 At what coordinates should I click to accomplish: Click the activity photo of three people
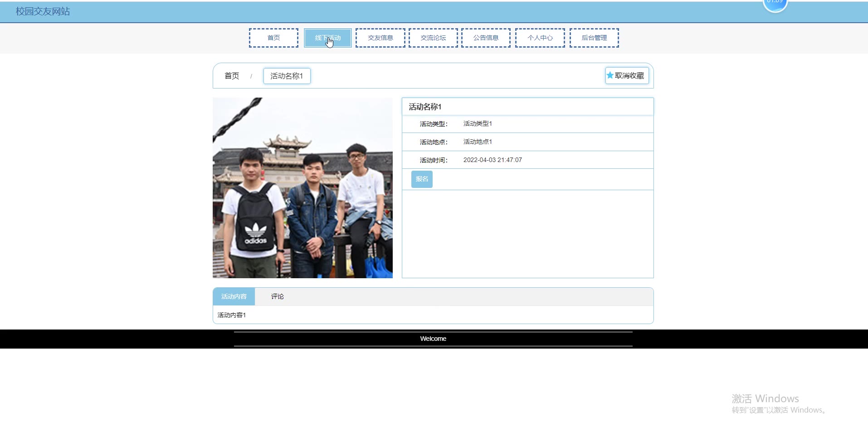click(x=302, y=187)
